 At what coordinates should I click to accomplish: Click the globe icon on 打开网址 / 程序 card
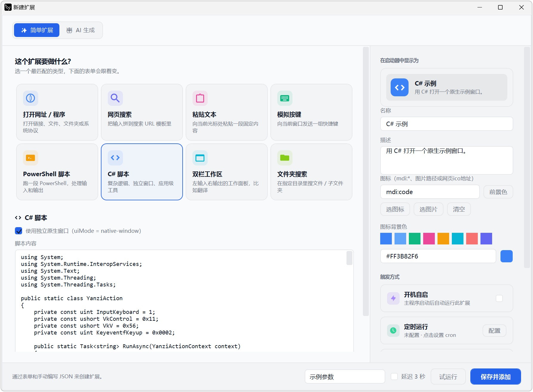click(30, 98)
